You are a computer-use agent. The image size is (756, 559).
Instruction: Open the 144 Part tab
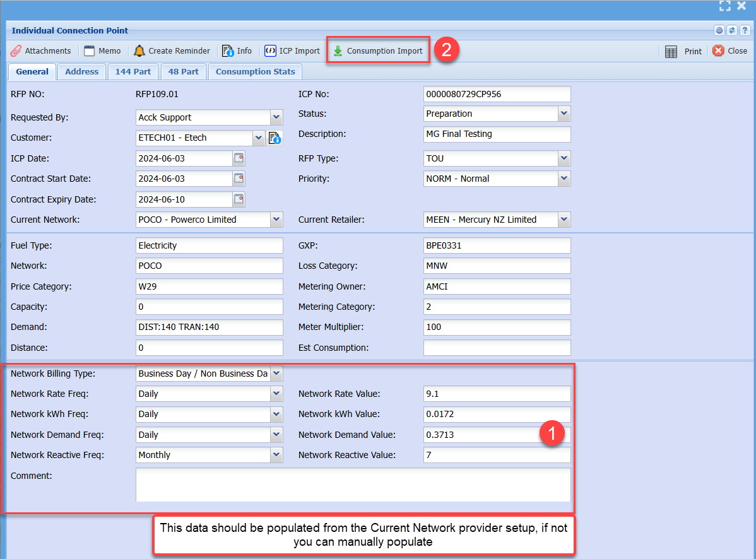133,72
